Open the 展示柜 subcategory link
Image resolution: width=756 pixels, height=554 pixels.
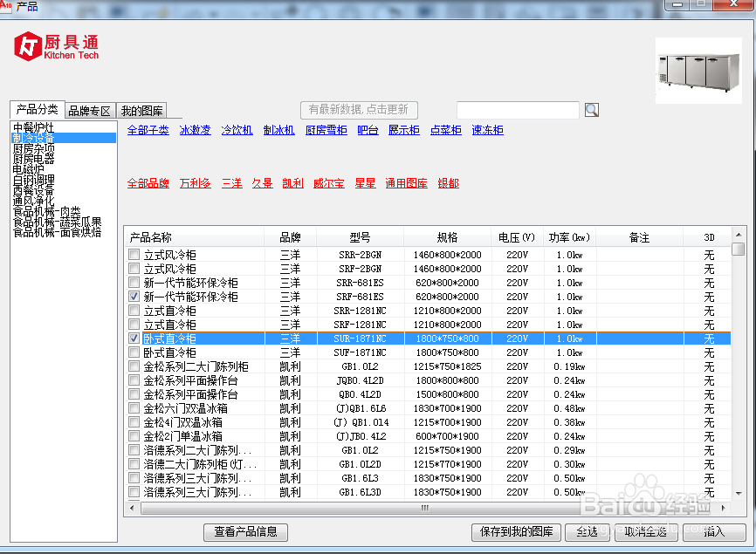[404, 130]
